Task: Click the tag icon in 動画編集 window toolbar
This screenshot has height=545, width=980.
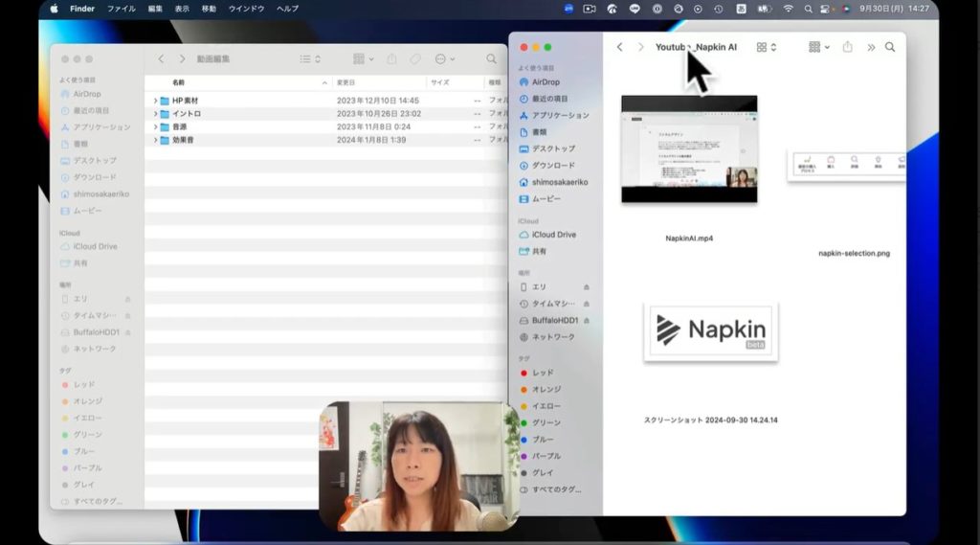Action: [x=415, y=59]
